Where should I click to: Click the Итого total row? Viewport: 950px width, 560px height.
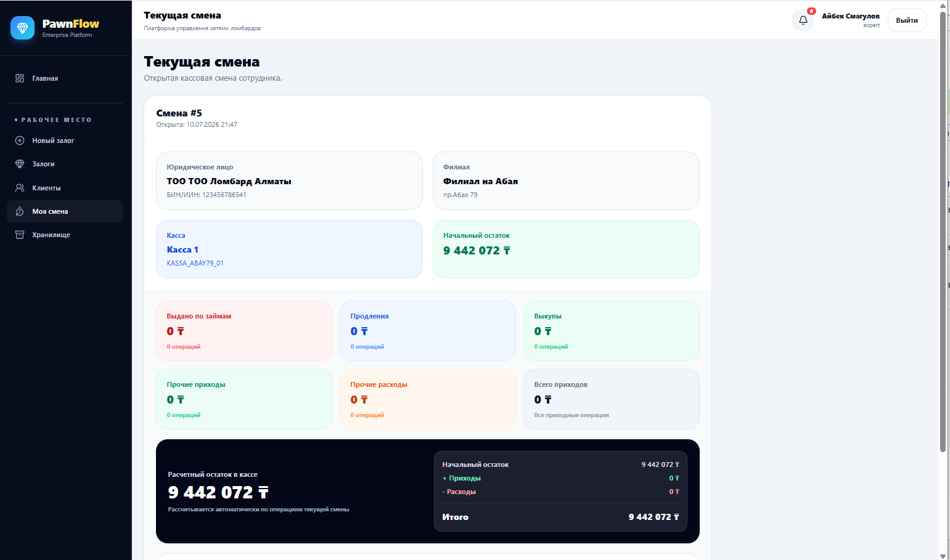(x=560, y=517)
